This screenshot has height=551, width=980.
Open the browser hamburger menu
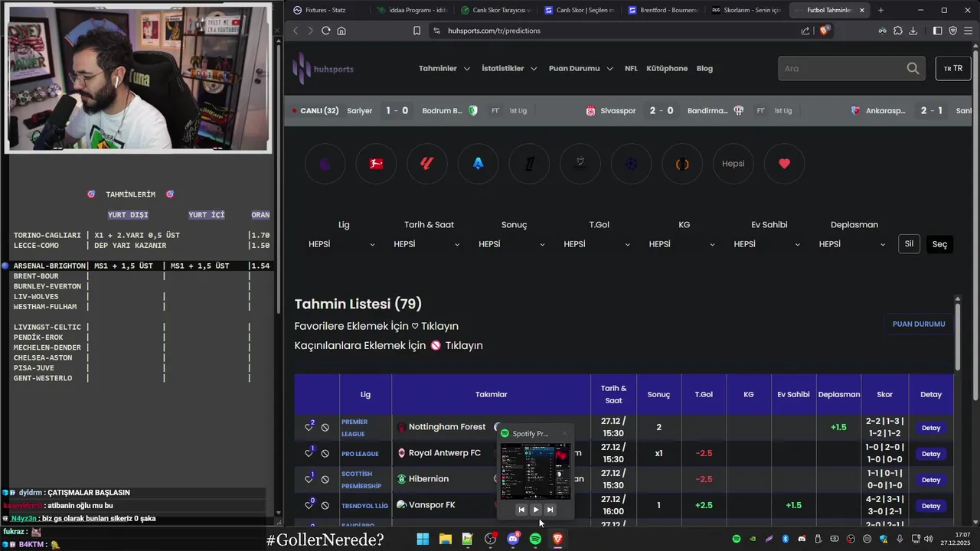968,31
